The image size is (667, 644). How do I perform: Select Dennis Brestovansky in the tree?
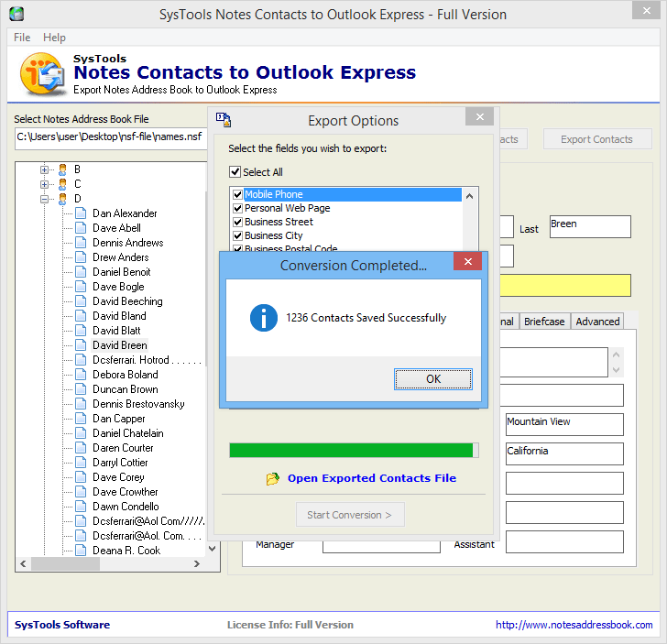138,404
